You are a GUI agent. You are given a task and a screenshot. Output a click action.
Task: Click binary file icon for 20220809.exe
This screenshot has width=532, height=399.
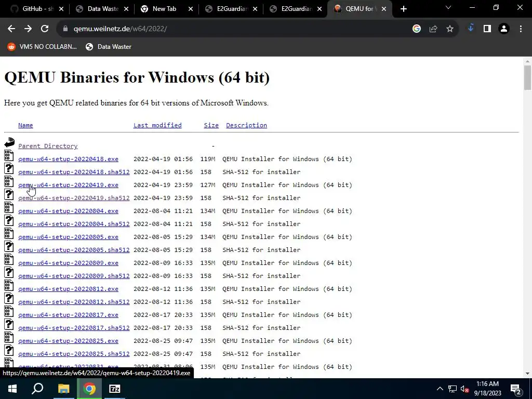point(9,259)
